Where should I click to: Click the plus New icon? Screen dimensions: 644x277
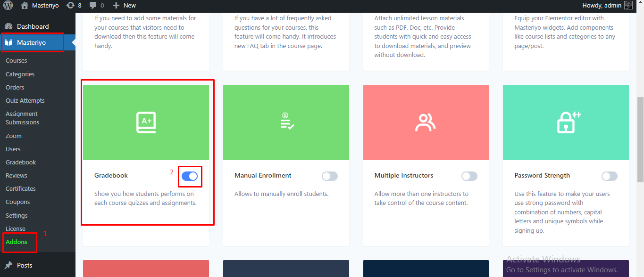point(116,6)
